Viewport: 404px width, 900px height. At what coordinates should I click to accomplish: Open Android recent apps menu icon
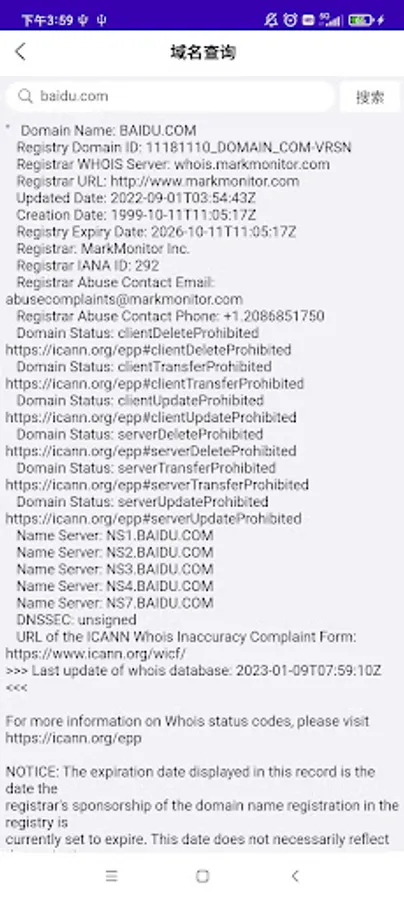[111, 876]
